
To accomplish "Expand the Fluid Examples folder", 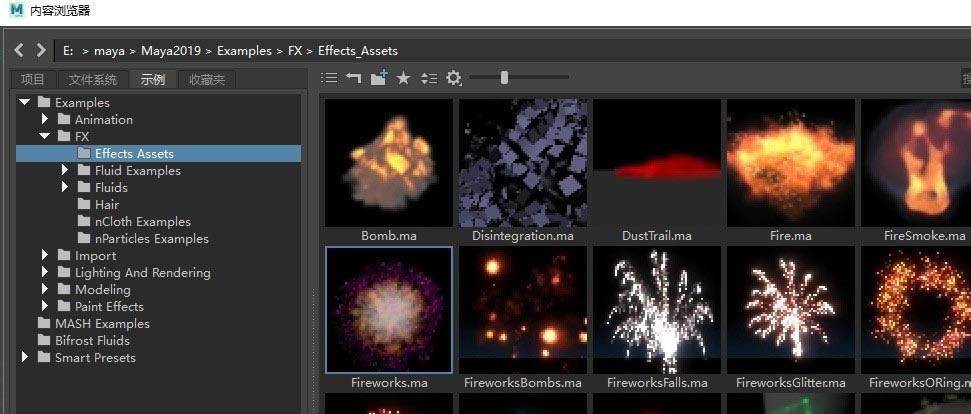I will tap(65, 171).
